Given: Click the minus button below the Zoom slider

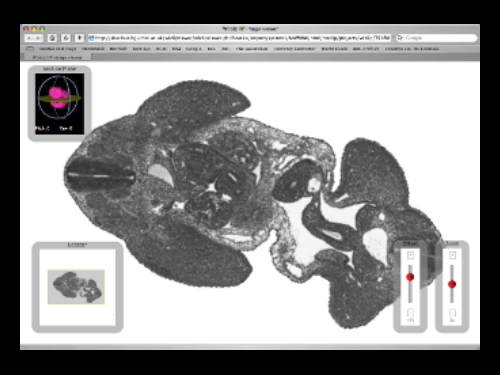Looking at the screenshot, I should tap(452, 313).
